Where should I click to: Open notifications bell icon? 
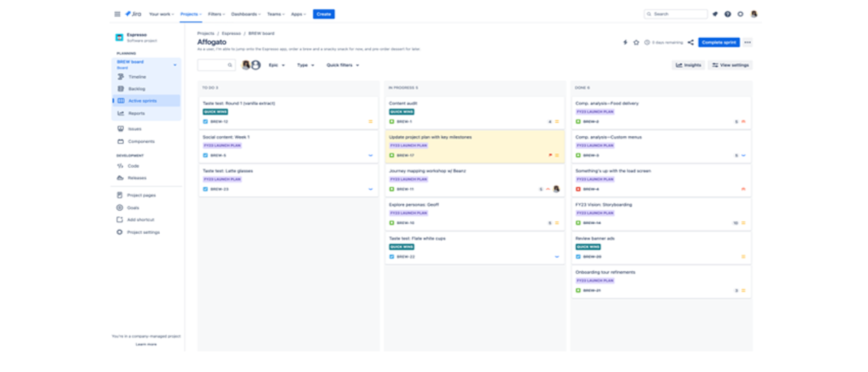coord(715,14)
